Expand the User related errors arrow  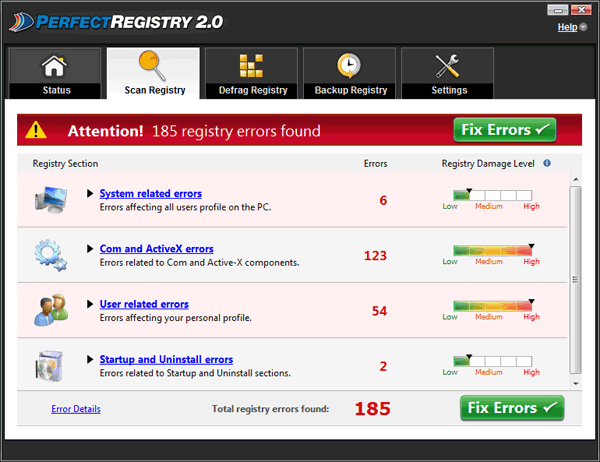tap(90, 304)
